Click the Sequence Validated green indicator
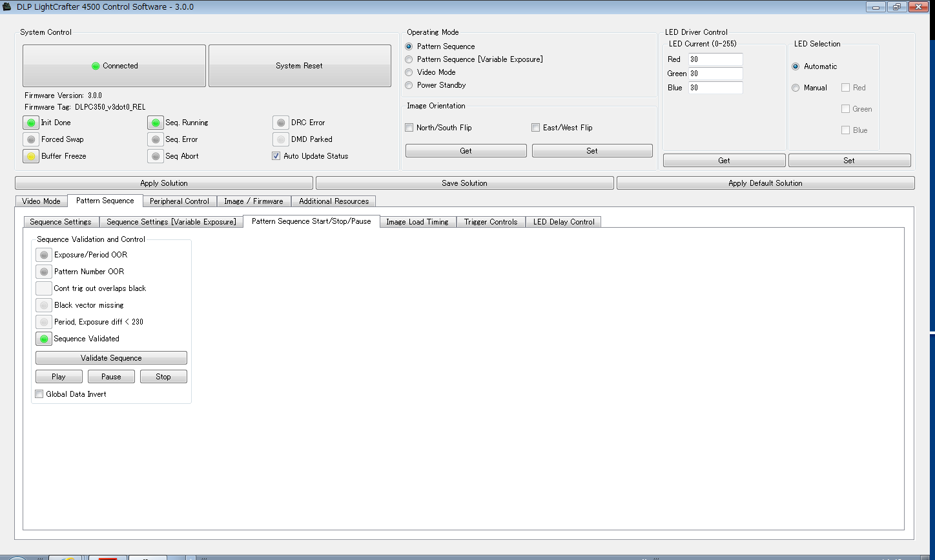Image resolution: width=935 pixels, height=560 pixels. pos(44,339)
